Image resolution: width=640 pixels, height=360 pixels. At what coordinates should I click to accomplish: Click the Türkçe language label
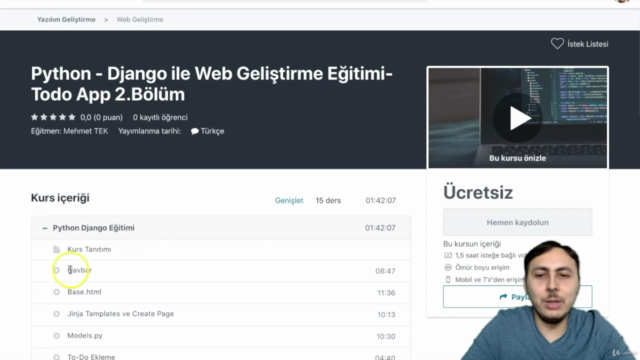(212, 131)
